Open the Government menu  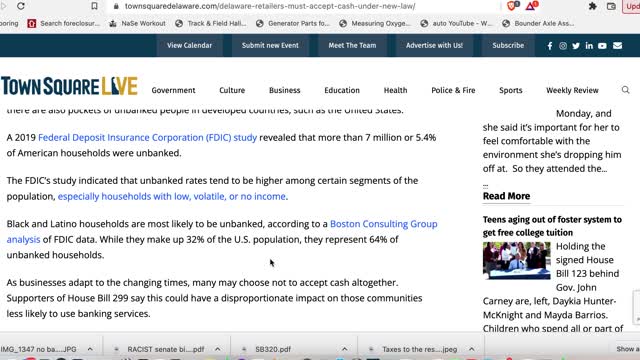click(173, 90)
